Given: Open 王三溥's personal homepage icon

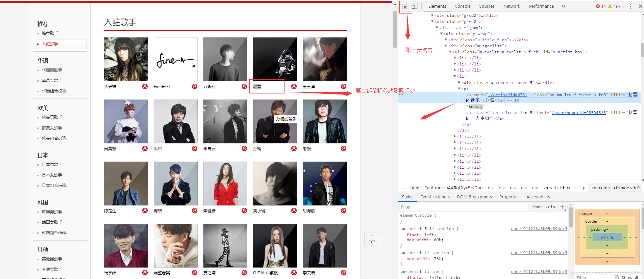Looking at the screenshot, I should 344,86.
